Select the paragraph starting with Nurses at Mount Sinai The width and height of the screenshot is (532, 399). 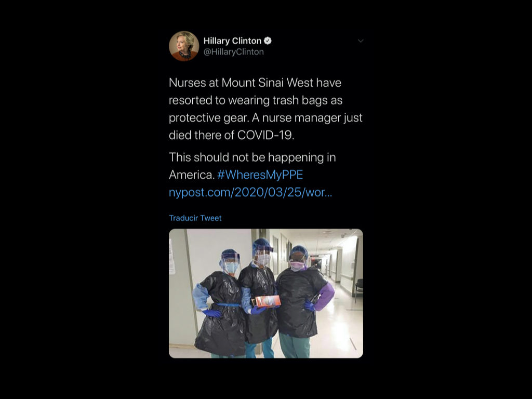click(x=265, y=109)
